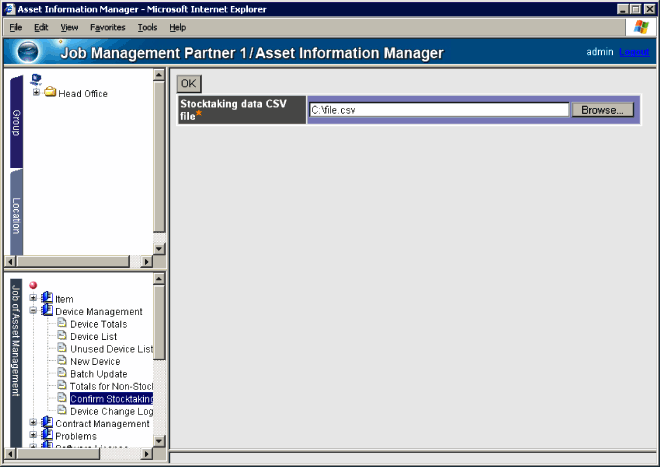Click the Totals for Non-Stock page icon
The image size is (660, 467).
click(x=62, y=385)
